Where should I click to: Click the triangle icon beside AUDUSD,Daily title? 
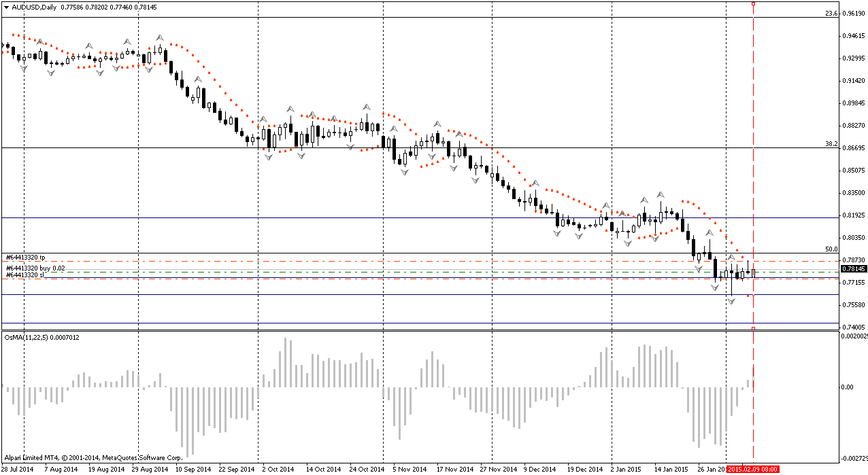click(6, 7)
